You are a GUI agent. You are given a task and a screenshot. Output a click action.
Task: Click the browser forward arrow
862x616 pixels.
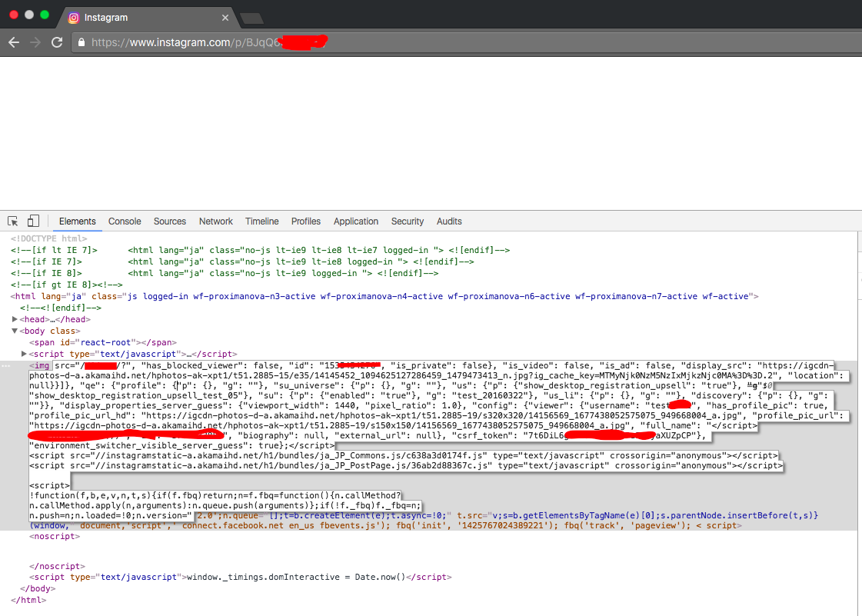point(35,42)
